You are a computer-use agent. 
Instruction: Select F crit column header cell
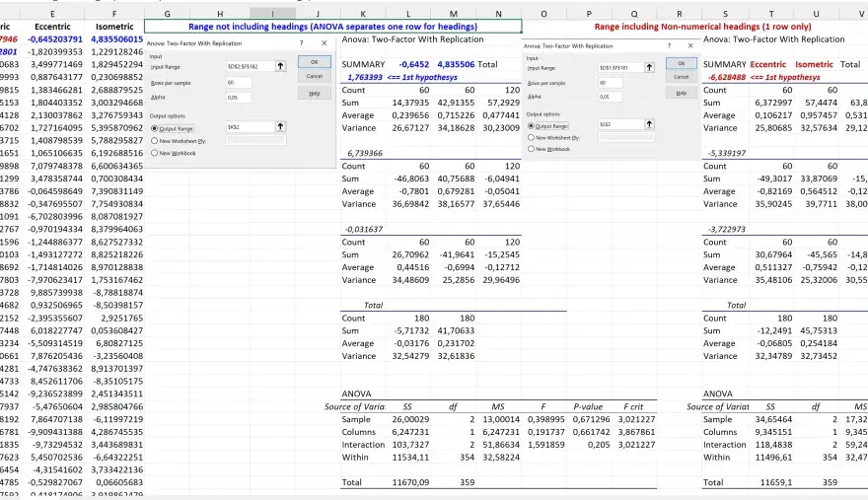pyautogui.click(x=634, y=406)
